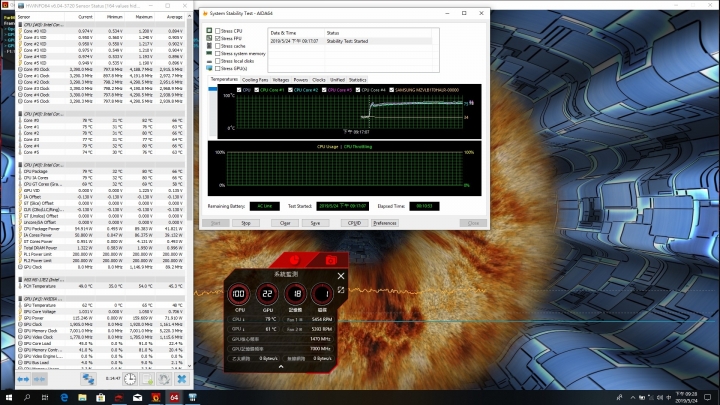Screen dimensions: 720x405
Task: Click the Stop button in AIDA64
Action: pos(246,223)
